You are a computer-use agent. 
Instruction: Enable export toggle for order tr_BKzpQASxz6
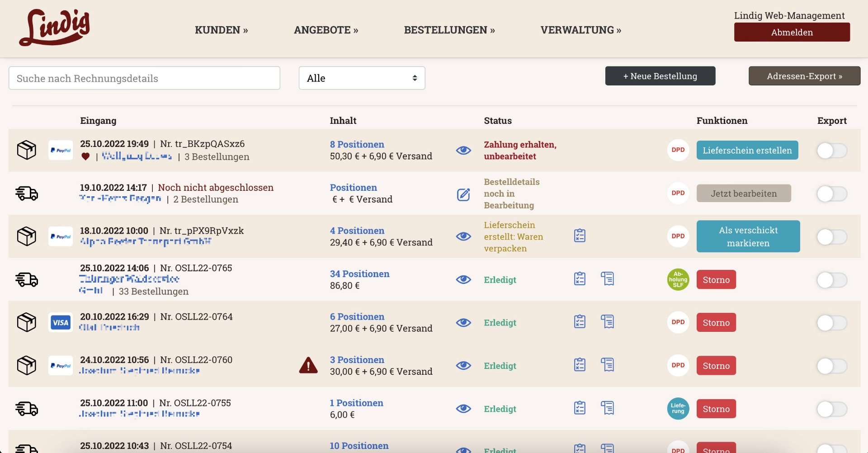click(831, 151)
